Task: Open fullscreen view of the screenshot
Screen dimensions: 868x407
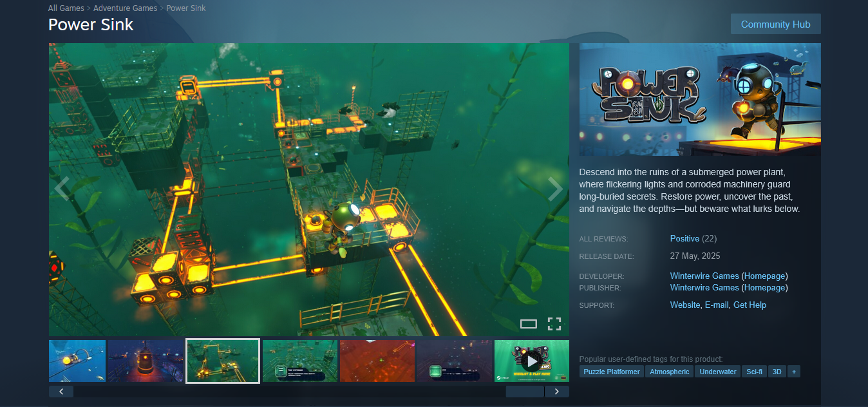Action: point(554,324)
